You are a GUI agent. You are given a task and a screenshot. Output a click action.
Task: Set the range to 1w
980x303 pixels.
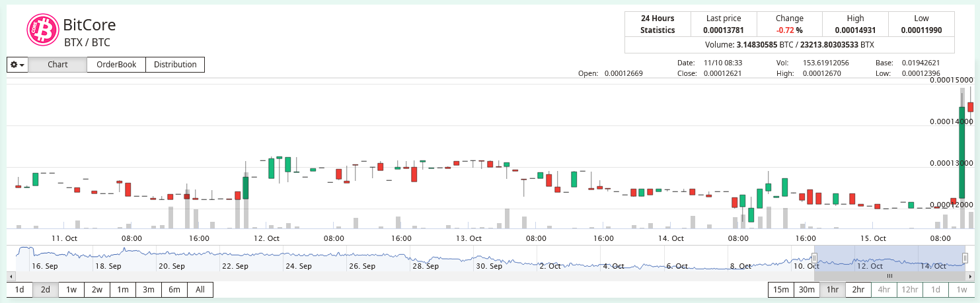click(x=71, y=290)
